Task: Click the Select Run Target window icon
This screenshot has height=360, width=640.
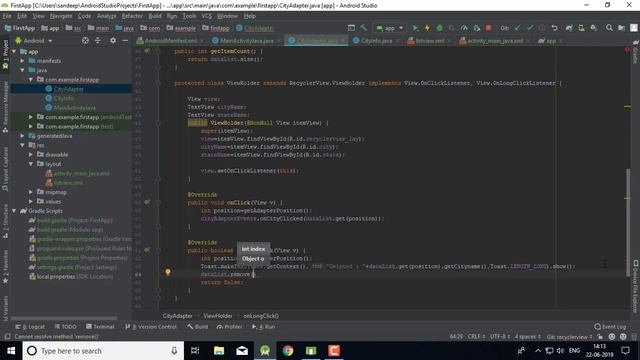Action: (351, 28)
